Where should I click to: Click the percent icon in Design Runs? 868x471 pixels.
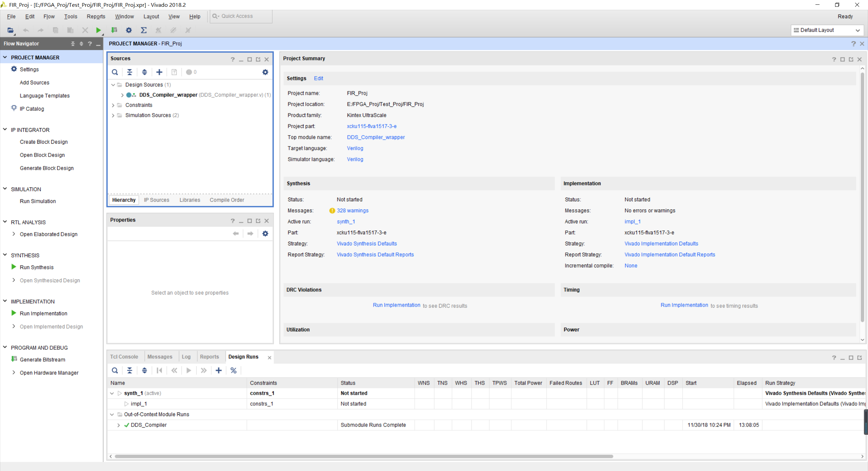pos(233,370)
